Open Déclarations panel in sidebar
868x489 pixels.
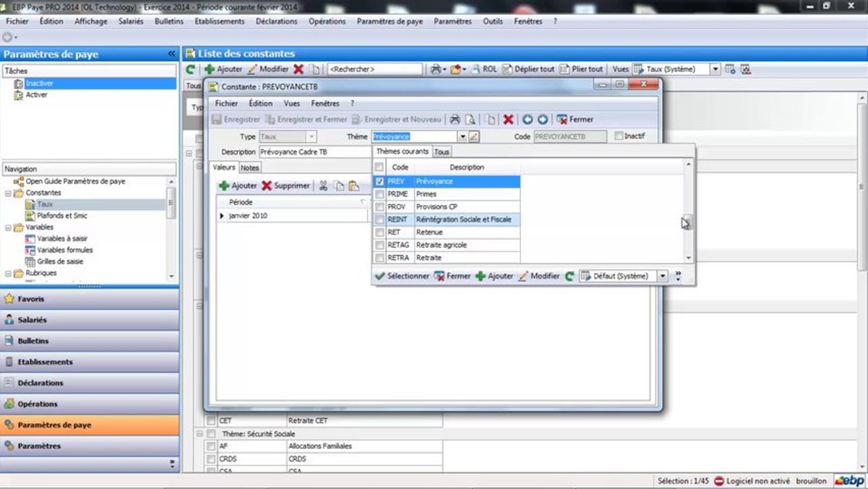click(x=90, y=383)
